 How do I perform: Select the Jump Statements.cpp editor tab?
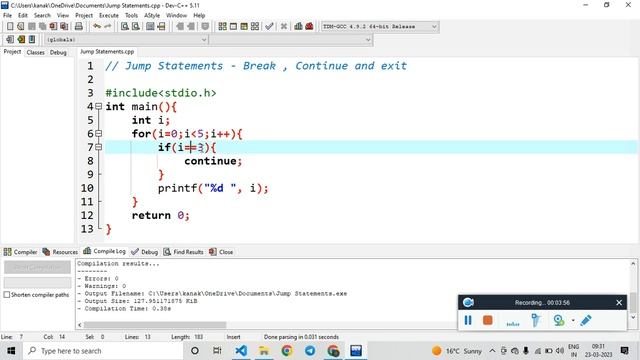pyautogui.click(x=107, y=52)
